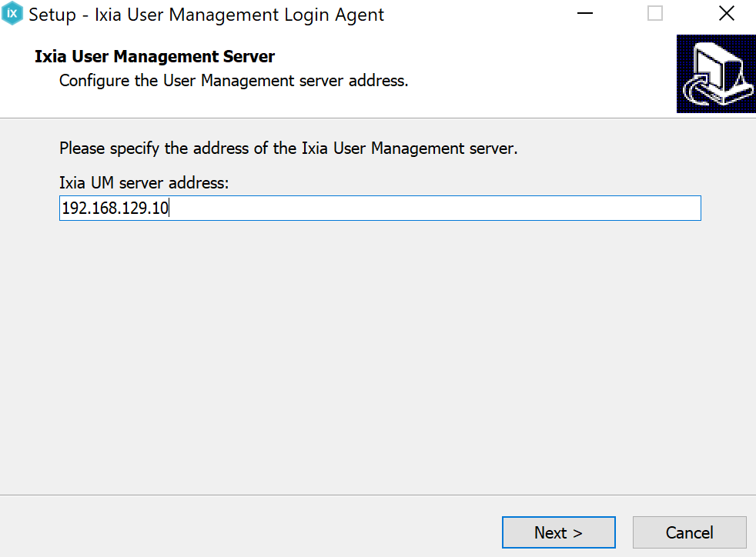This screenshot has width=756, height=557.
Task: Click the installer computer graphic in header
Action: 715,74
